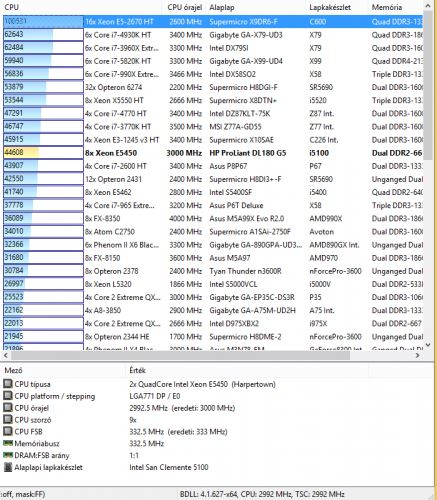Click the 4000 MHz clock cell
Image resolution: width=437 pixels, height=500 pixels.
coord(185,218)
